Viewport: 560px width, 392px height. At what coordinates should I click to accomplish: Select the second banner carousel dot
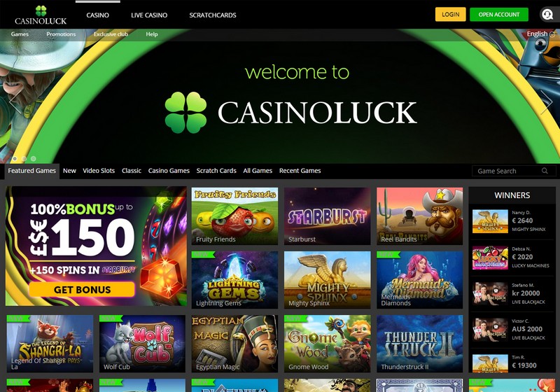[24, 158]
